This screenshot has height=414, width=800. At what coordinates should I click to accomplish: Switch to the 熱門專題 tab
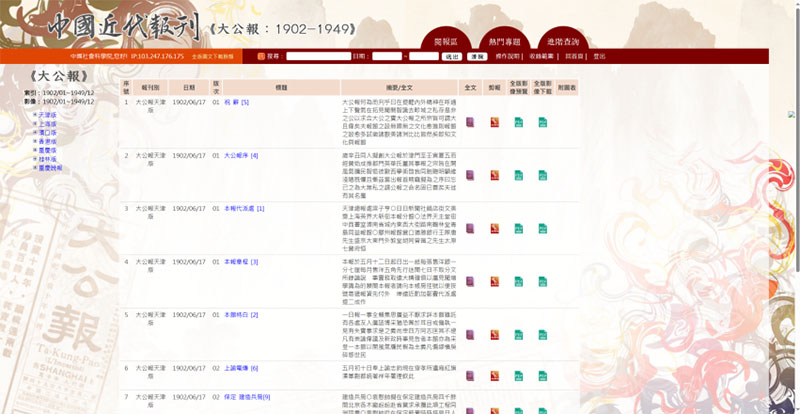(x=504, y=40)
